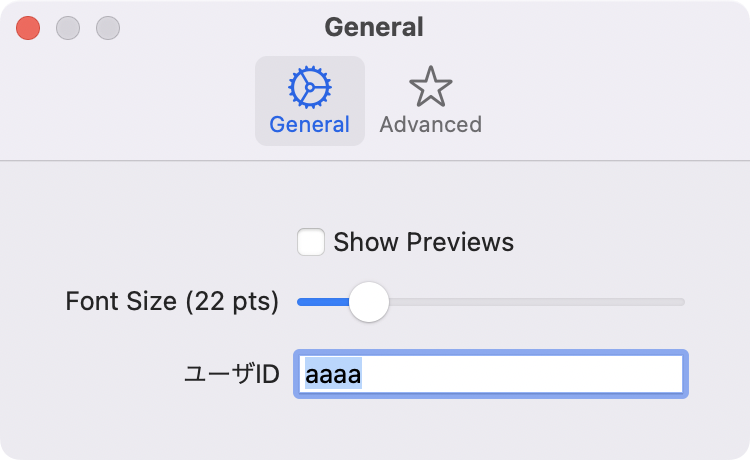Click the Show Previews label text

click(x=423, y=242)
